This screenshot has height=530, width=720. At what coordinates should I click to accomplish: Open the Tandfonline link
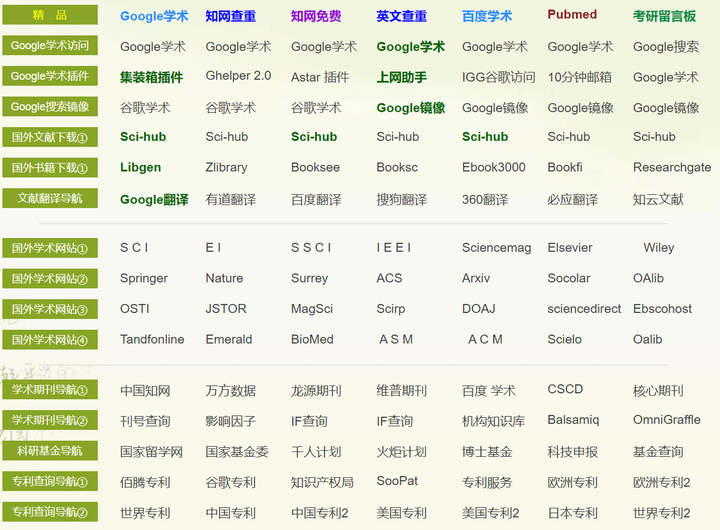pos(152,339)
